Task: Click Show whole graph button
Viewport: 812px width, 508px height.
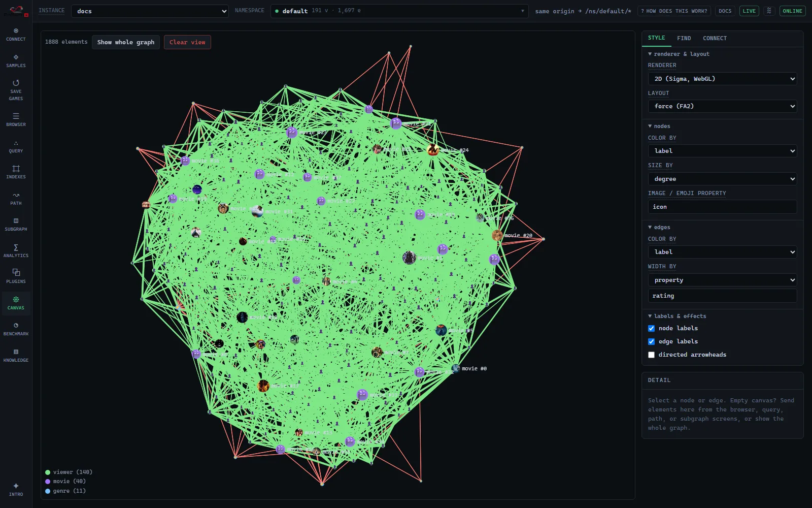Action: pyautogui.click(x=126, y=42)
